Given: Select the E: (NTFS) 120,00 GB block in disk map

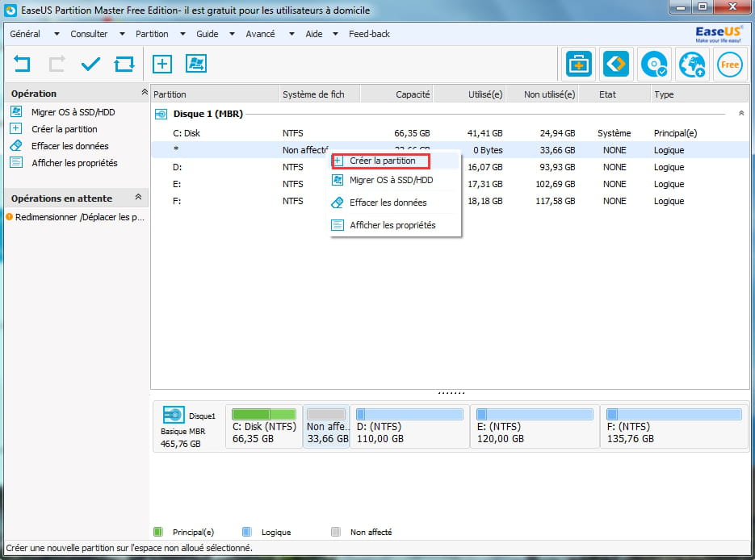Looking at the screenshot, I should tap(535, 427).
